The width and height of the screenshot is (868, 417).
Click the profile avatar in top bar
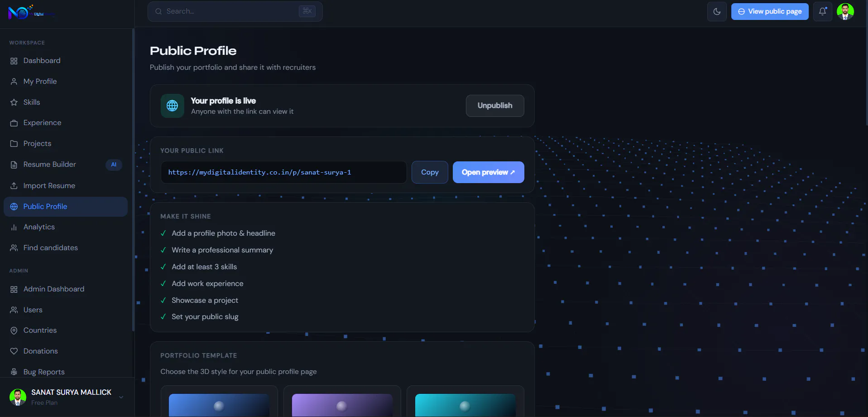[845, 11]
